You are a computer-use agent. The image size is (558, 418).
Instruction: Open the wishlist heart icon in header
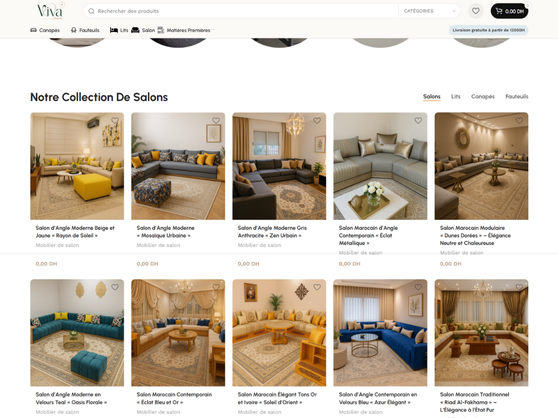click(x=475, y=11)
